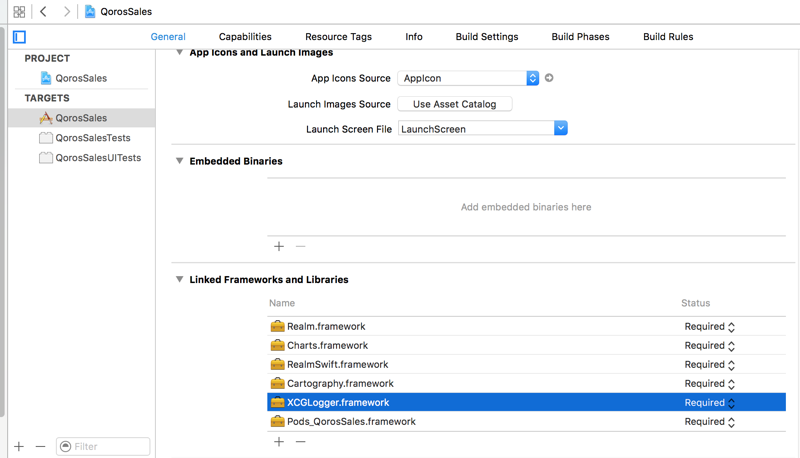Click the related items grid icon
800x458 pixels.
(19, 12)
